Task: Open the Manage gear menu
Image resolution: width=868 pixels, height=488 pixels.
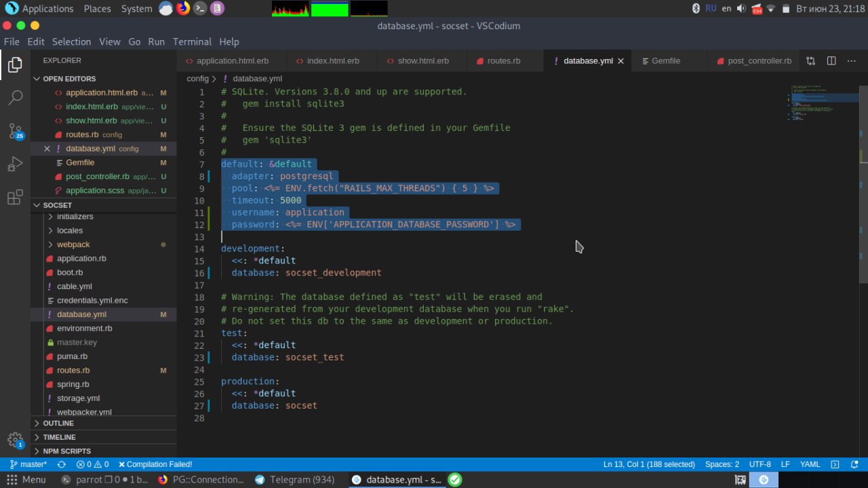Action: (15, 439)
